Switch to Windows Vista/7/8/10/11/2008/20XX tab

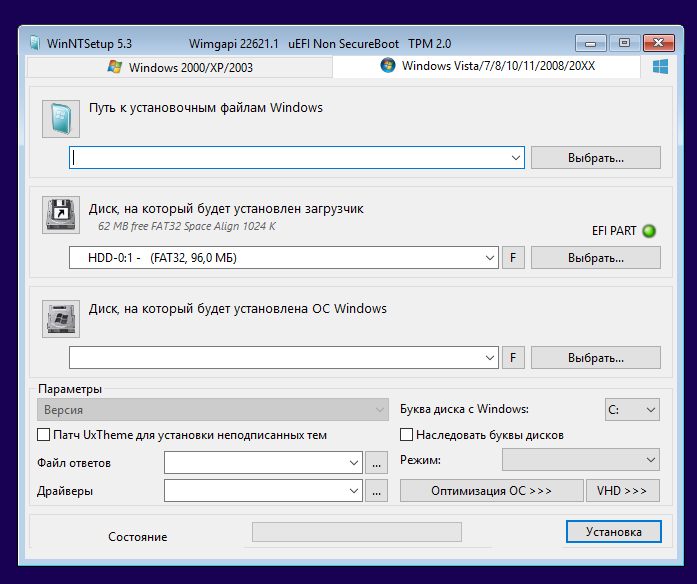tap(487, 66)
